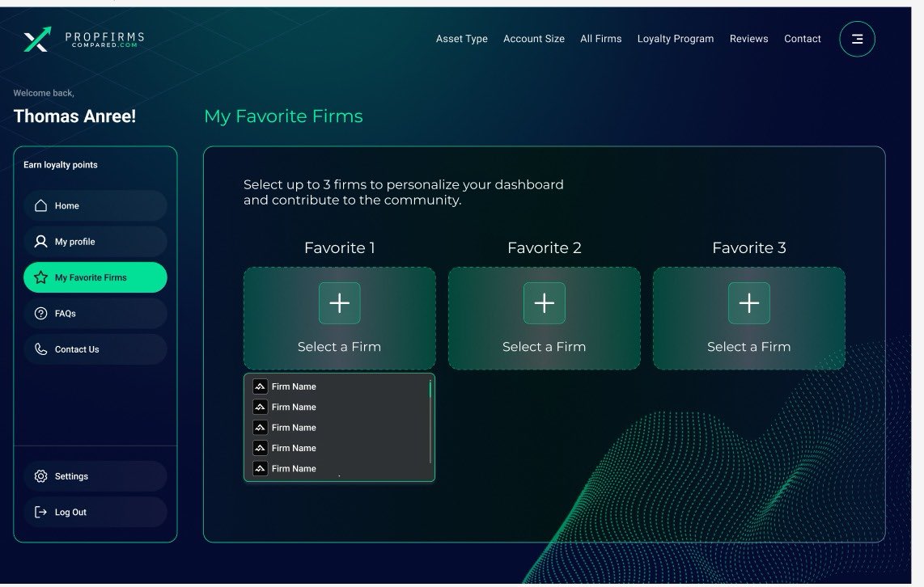
Task: Click the Settings gear icon
Action: 40,476
